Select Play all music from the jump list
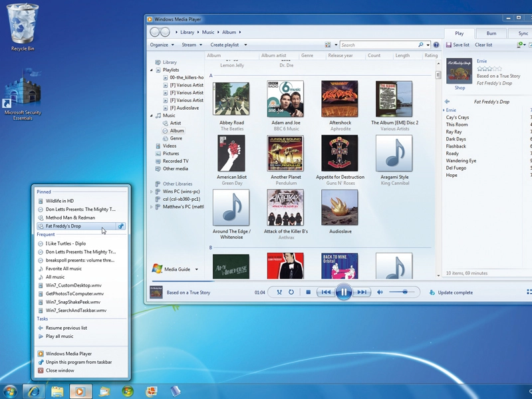 point(59,336)
